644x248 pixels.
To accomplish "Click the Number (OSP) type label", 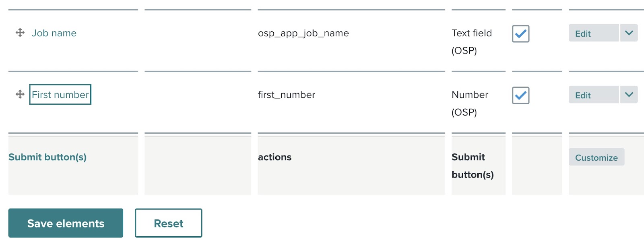I will click(469, 103).
